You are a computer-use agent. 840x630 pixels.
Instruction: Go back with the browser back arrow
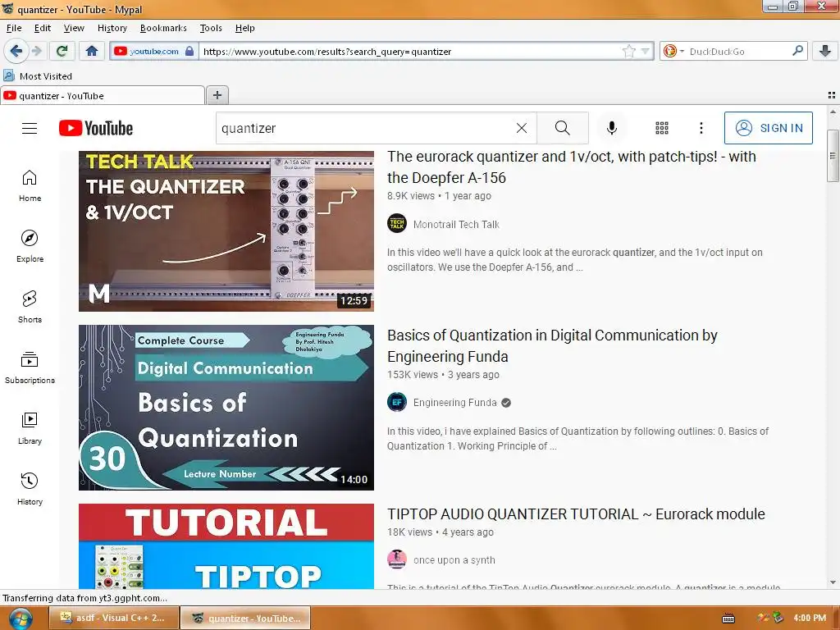click(x=16, y=51)
